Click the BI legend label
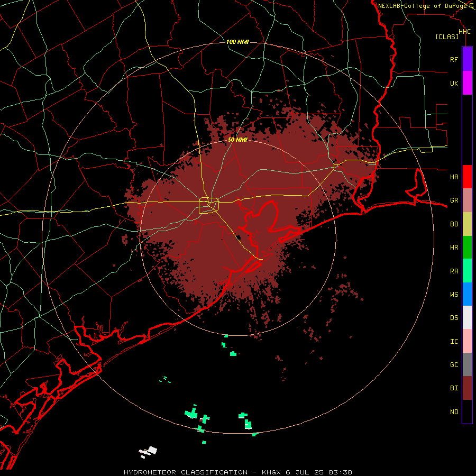 point(454,388)
